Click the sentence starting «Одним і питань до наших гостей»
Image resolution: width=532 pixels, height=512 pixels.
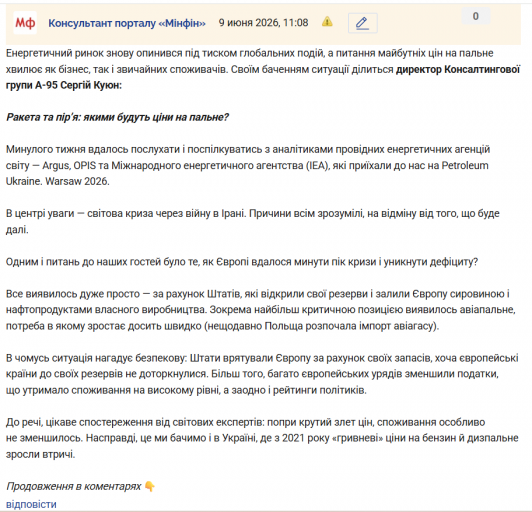(242, 262)
